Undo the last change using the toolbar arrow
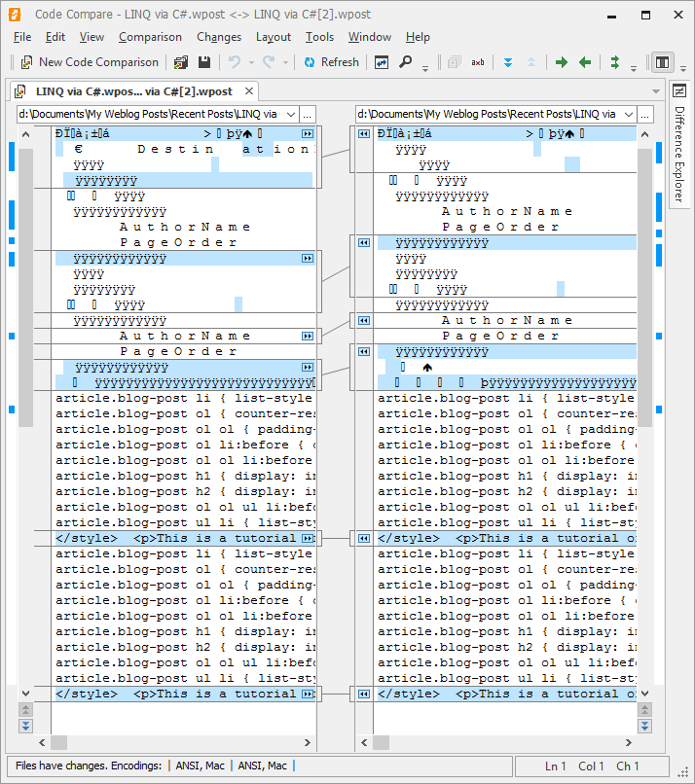 coord(234,62)
